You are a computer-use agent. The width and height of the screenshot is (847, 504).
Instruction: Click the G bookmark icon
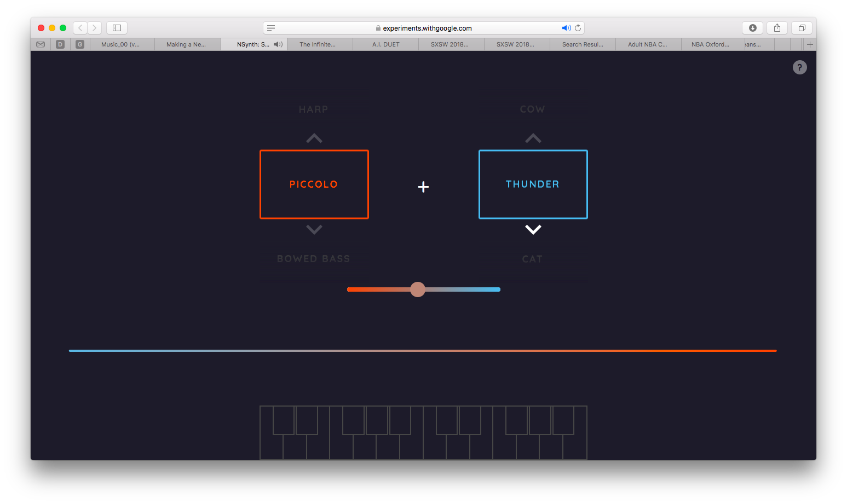pos(80,44)
